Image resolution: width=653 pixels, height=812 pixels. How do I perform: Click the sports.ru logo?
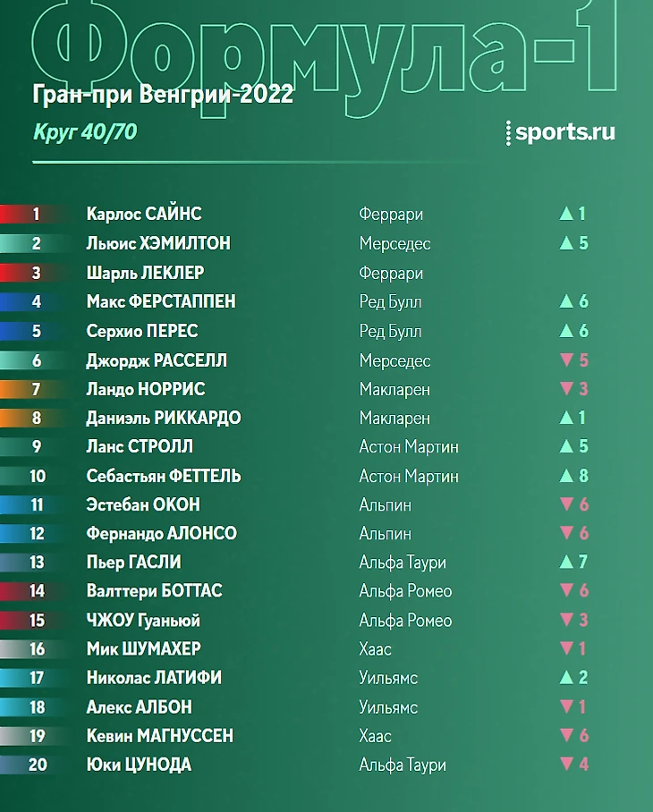click(x=560, y=132)
